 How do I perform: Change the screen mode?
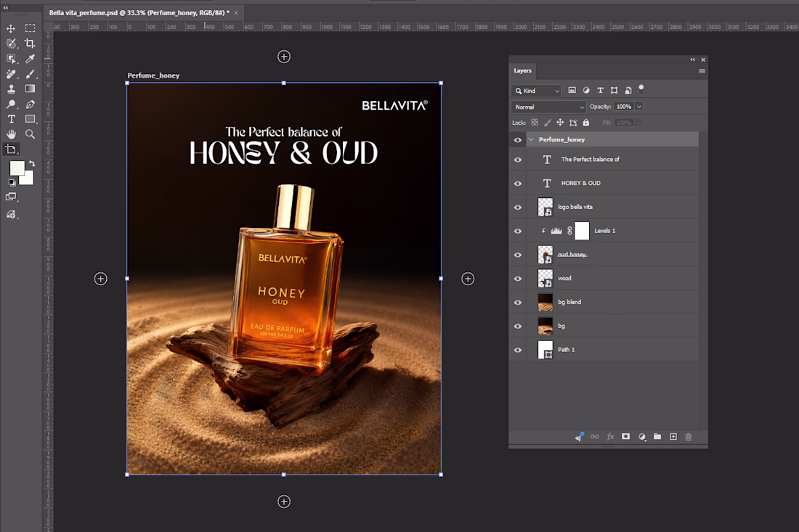[x=11, y=197]
